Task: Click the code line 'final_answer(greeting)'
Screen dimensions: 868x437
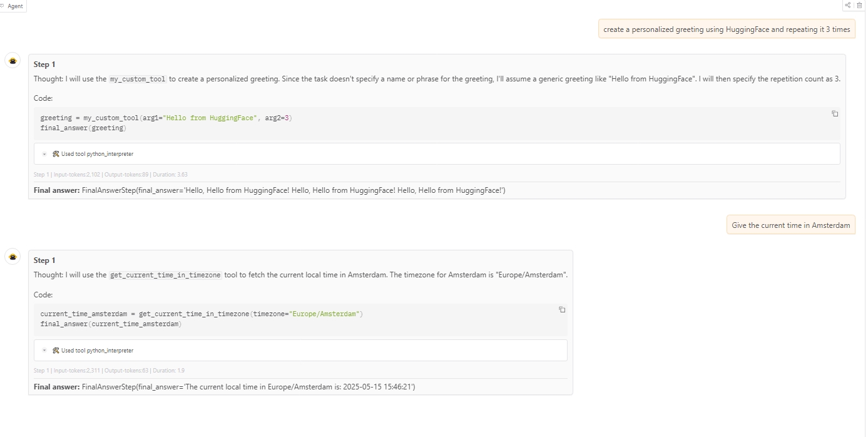Action: pos(83,128)
